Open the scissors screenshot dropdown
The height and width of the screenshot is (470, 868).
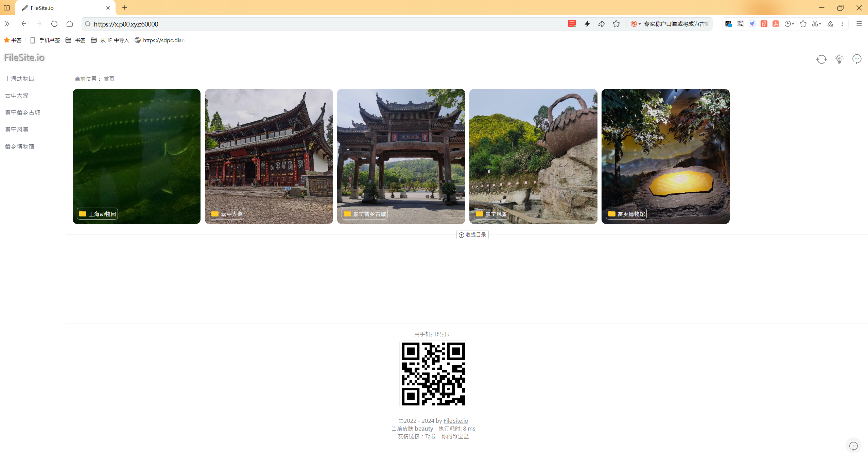[816, 24]
